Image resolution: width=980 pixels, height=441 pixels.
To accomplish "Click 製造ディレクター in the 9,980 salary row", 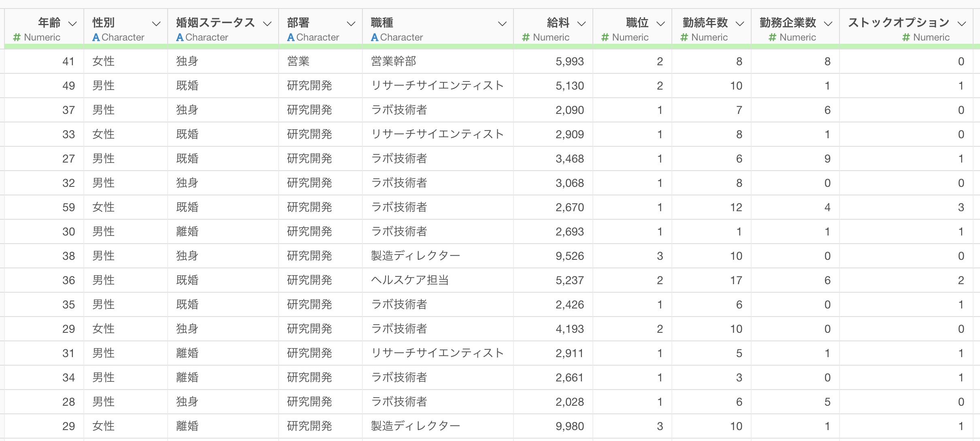I will point(415,426).
